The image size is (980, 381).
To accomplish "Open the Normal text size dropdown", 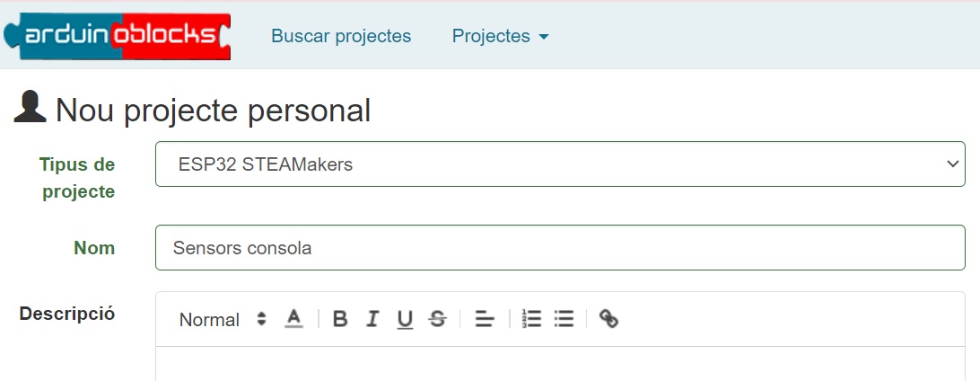I will tap(223, 319).
